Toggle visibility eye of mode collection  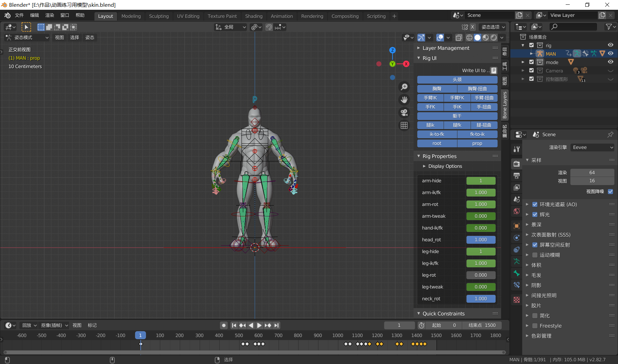(611, 62)
